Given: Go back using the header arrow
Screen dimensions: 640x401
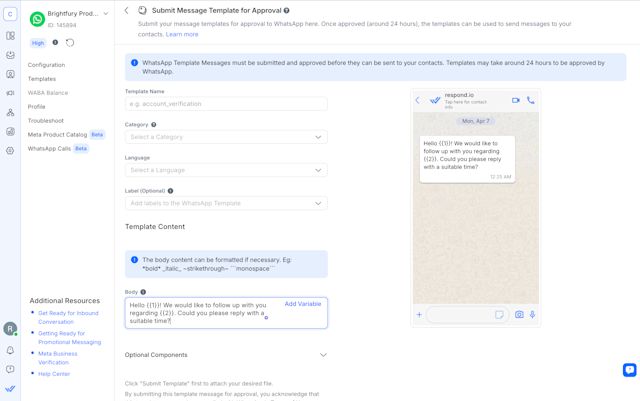Looking at the screenshot, I should (x=127, y=11).
